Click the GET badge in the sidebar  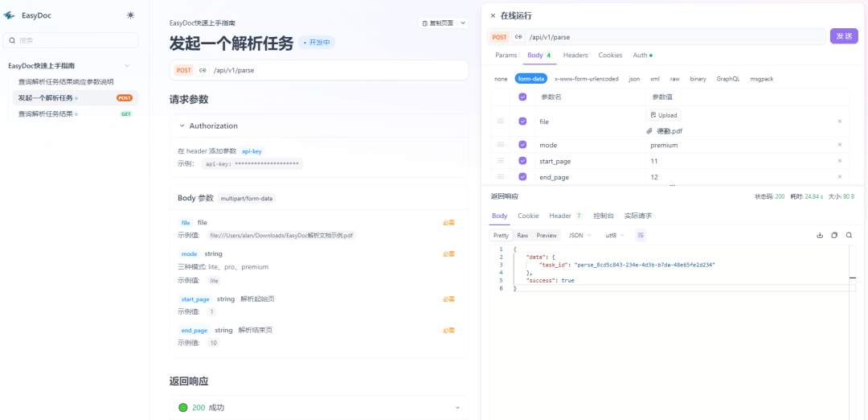[126, 114]
